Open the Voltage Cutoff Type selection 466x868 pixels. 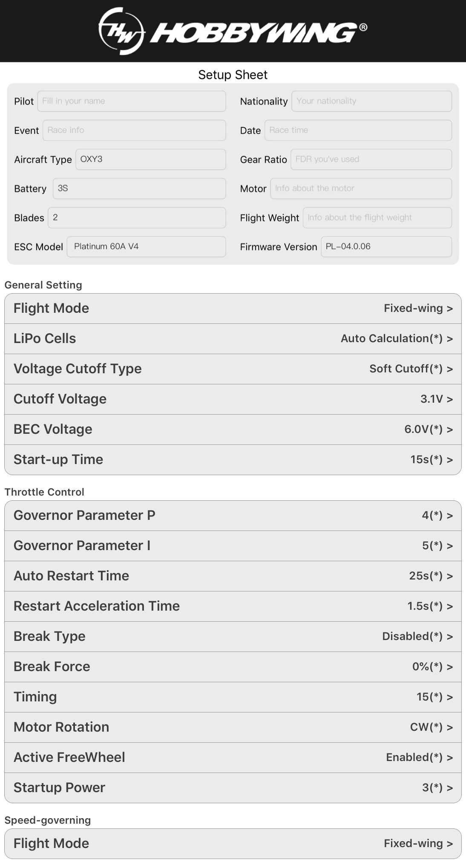(x=233, y=369)
